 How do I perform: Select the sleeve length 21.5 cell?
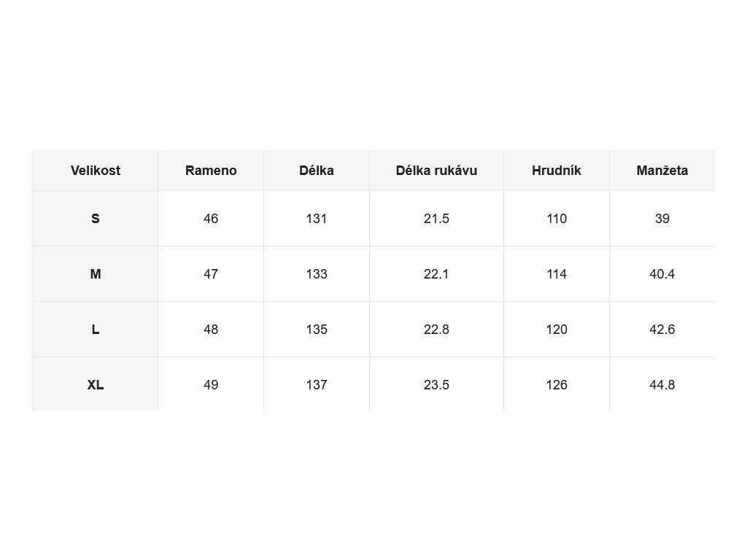tap(436, 219)
